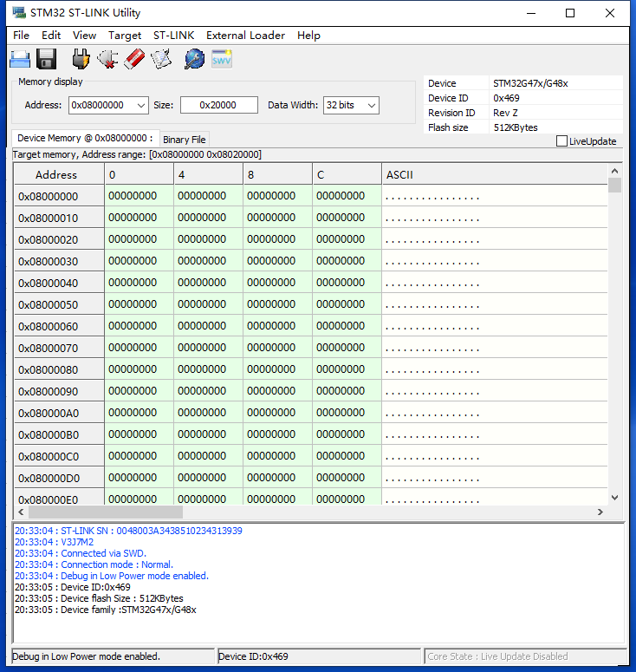Open the SWV viewer icon
636x672 pixels.
pos(222,59)
